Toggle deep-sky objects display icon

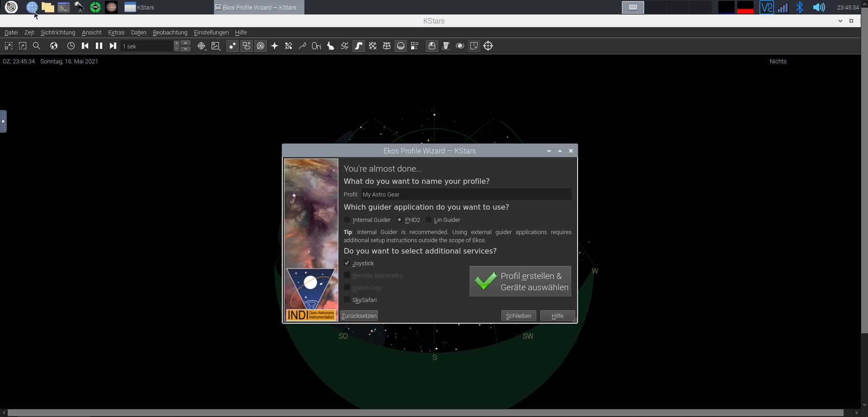247,46
